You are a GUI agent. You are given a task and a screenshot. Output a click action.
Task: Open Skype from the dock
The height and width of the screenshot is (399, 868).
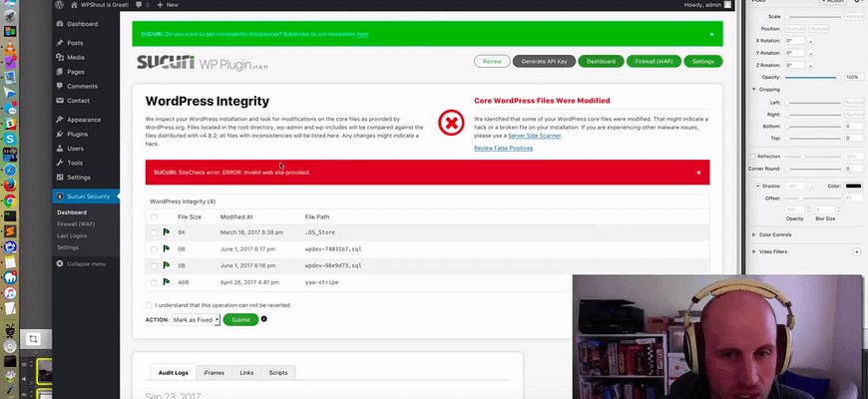9,140
